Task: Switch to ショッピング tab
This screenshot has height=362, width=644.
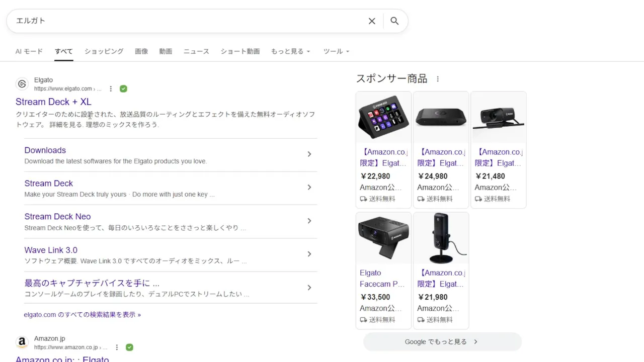Action: point(104,51)
